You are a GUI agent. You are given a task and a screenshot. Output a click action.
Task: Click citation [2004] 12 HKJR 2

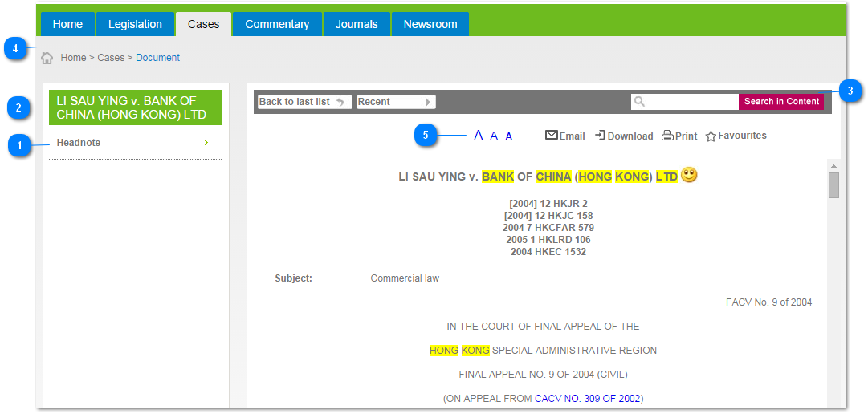548,204
